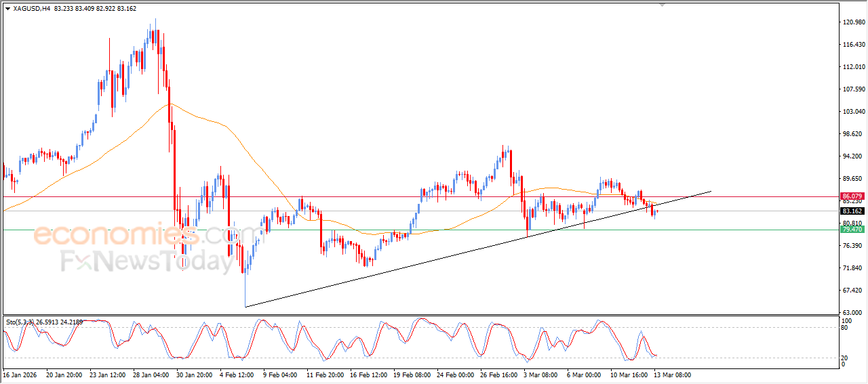This screenshot has width=868, height=384.
Task: Click the 6 Mar 00:00 time label
Action: tap(585, 374)
